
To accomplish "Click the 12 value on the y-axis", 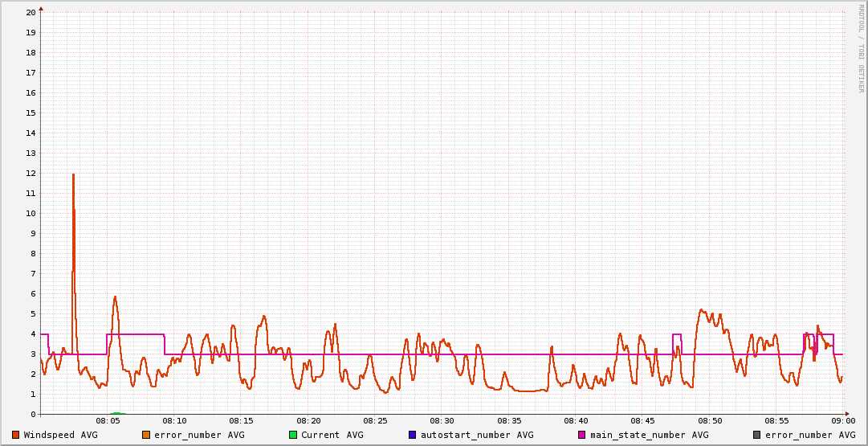I will pos(31,173).
